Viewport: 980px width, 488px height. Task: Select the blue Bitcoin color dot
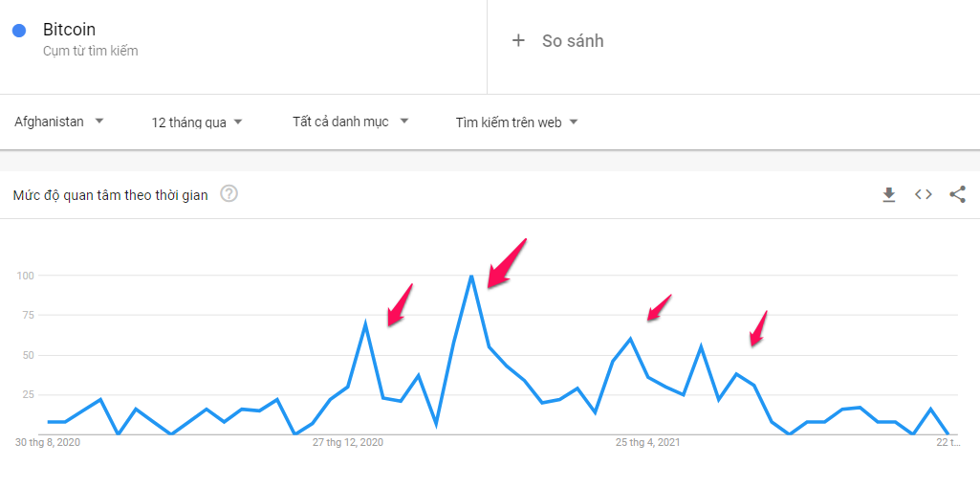(x=19, y=30)
